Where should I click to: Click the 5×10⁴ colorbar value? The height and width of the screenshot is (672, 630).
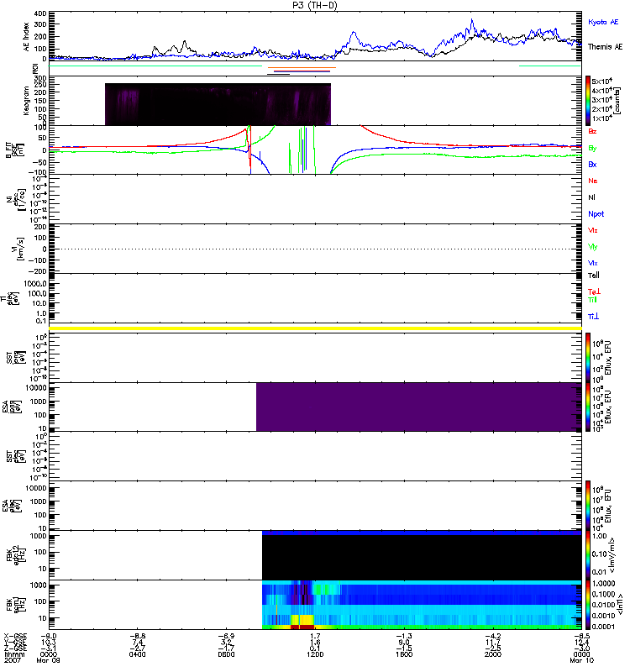pyautogui.click(x=602, y=81)
